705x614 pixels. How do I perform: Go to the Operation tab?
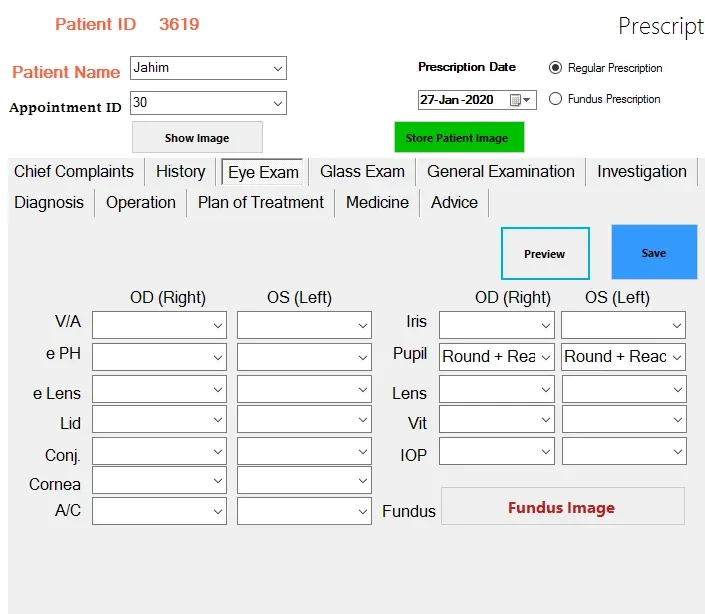coord(141,202)
